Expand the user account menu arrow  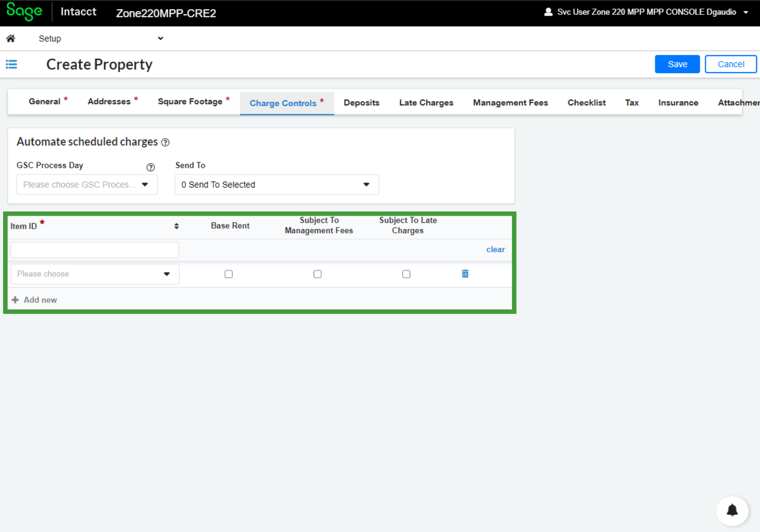coord(746,13)
